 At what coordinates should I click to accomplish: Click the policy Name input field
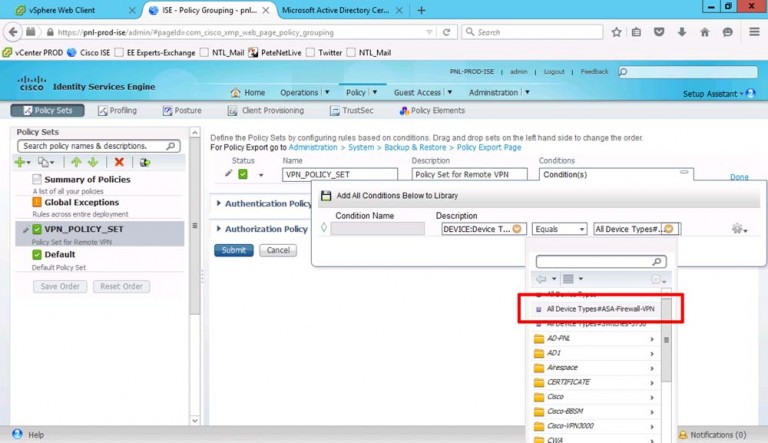pyautogui.click(x=340, y=174)
